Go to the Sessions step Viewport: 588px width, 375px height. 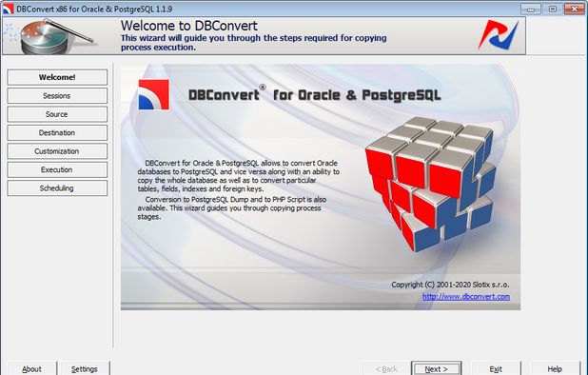pos(57,95)
